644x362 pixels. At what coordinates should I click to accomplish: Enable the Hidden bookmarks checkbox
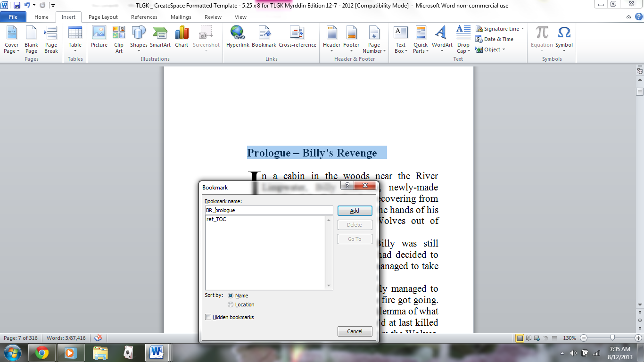click(x=208, y=317)
